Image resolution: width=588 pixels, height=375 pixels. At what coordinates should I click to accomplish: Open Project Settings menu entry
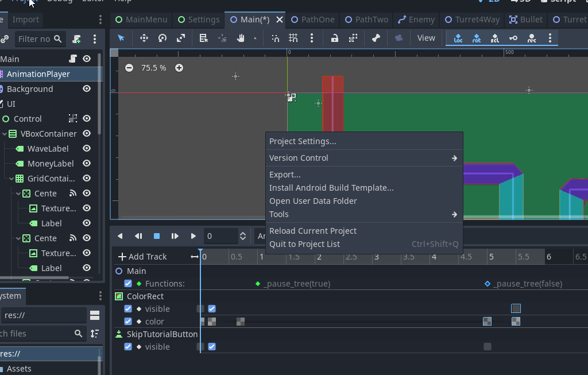click(x=363, y=141)
